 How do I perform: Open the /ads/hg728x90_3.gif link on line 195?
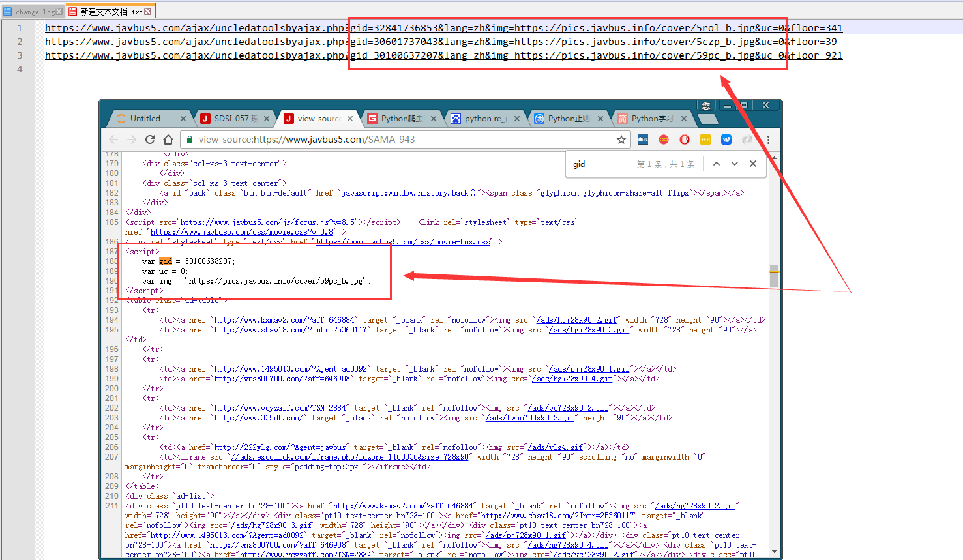coord(590,330)
